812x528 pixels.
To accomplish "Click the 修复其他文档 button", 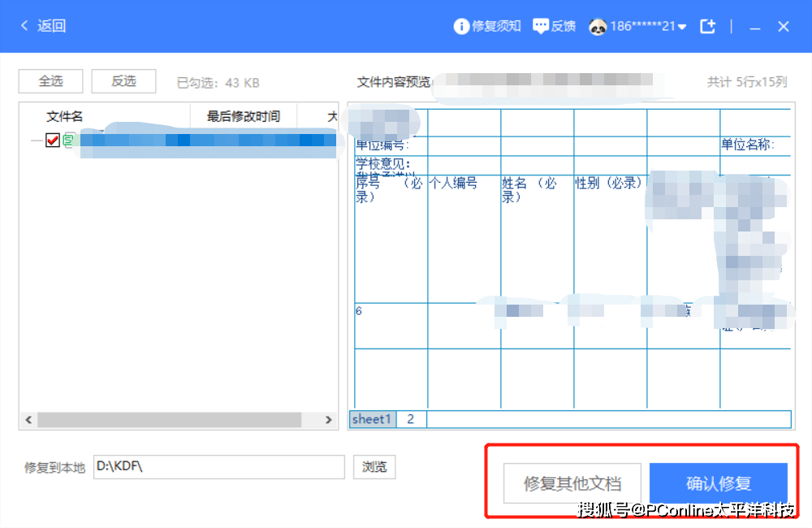I will pyautogui.click(x=572, y=484).
